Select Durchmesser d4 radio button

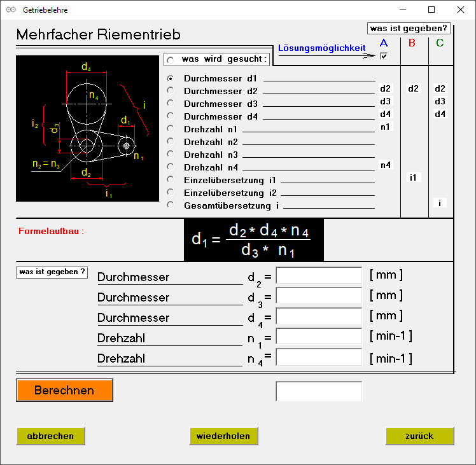coord(170,116)
